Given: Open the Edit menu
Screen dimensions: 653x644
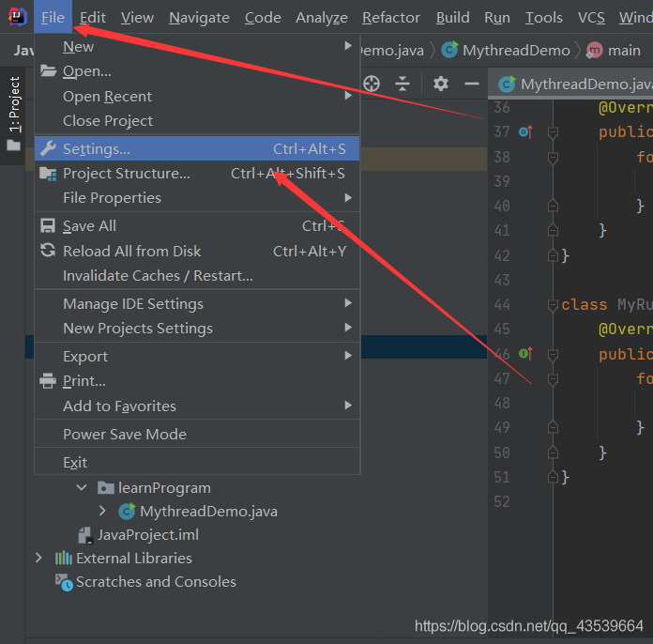Looking at the screenshot, I should tap(93, 18).
